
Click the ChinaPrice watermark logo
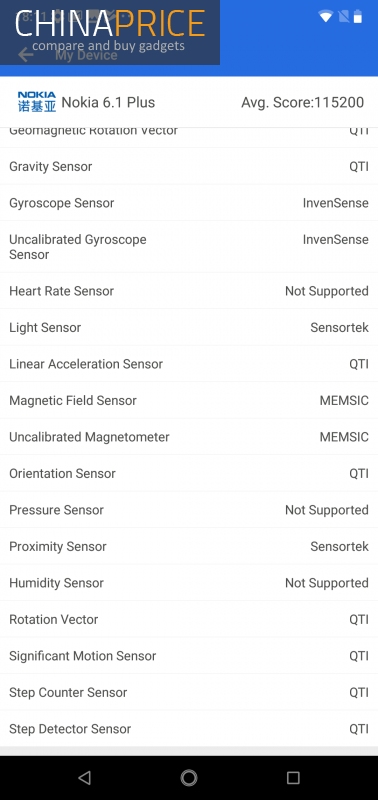110,32
